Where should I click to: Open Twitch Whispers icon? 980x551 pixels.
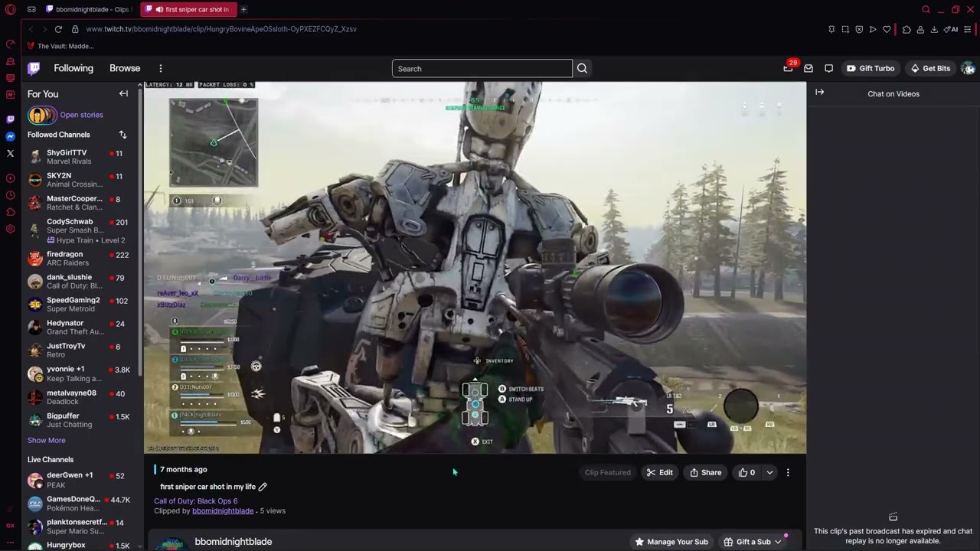828,68
